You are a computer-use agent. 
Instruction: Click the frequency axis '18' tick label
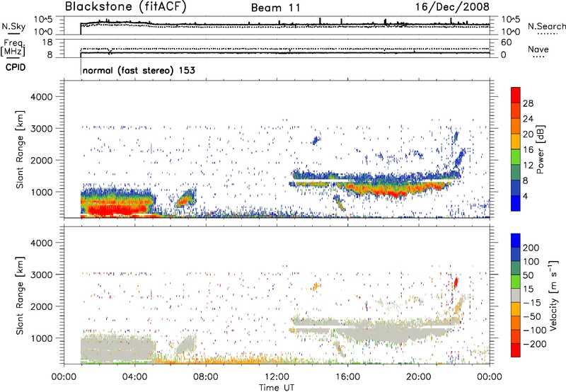pyautogui.click(x=47, y=42)
